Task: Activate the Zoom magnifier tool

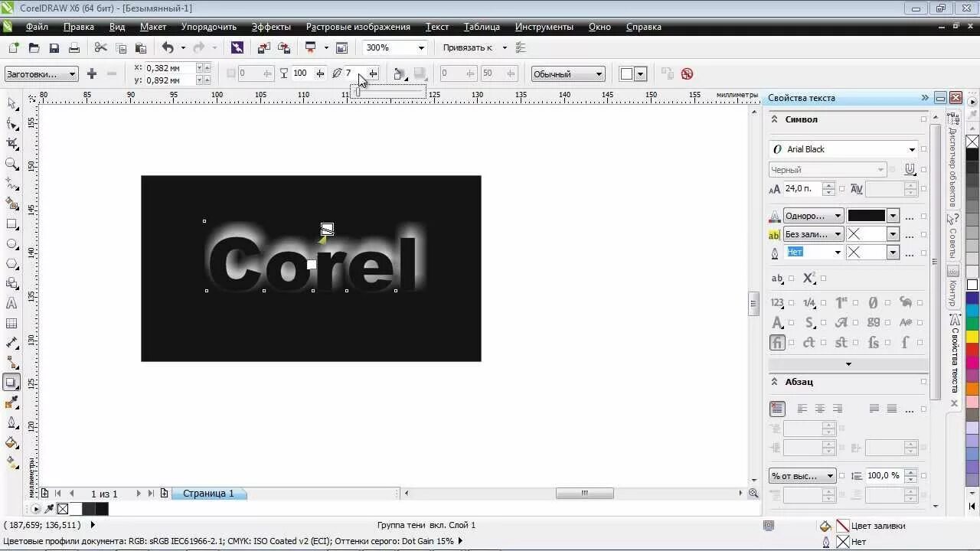Action: coord(11,163)
